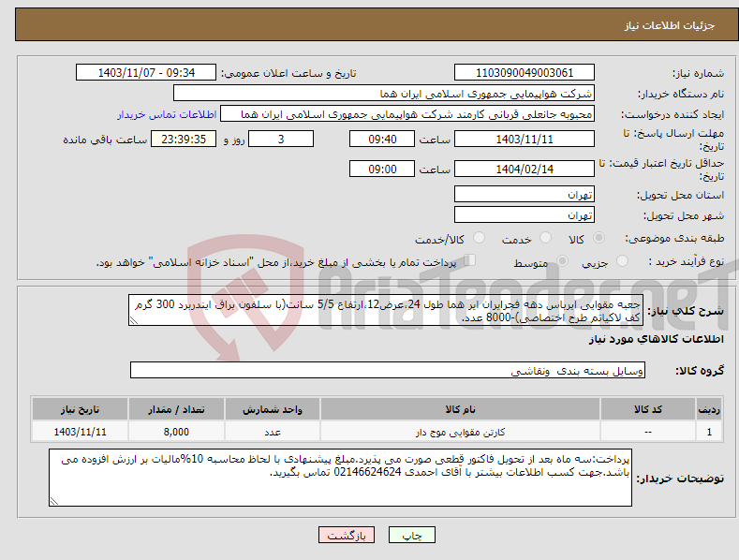The image size is (739, 560).
Task: Click buyer organization name field
Action: [x=384, y=94]
